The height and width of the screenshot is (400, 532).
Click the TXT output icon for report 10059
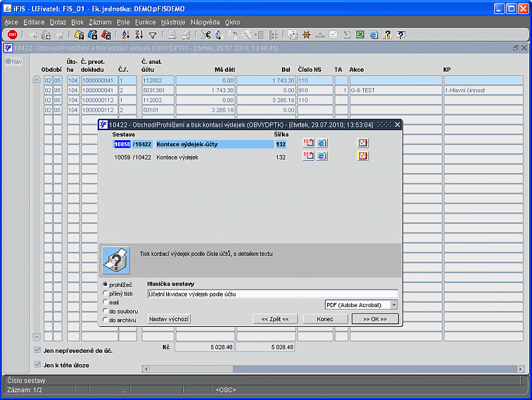[x=309, y=157]
